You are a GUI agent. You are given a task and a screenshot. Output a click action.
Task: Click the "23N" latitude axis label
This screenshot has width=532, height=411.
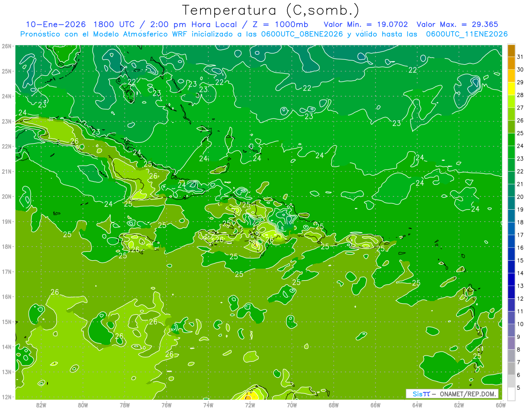[x=7, y=121]
